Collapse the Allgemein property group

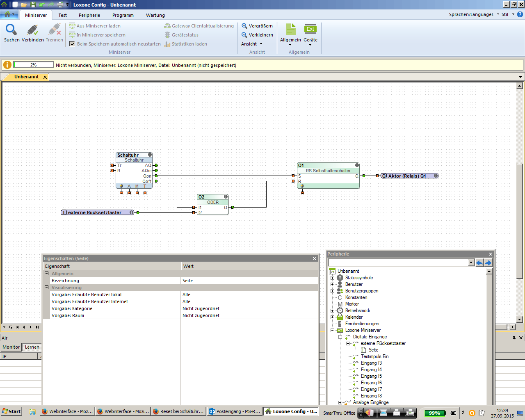tap(47, 274)
